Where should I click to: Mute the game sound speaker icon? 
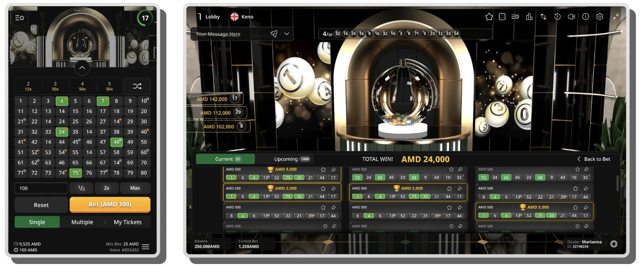(571, 17)
